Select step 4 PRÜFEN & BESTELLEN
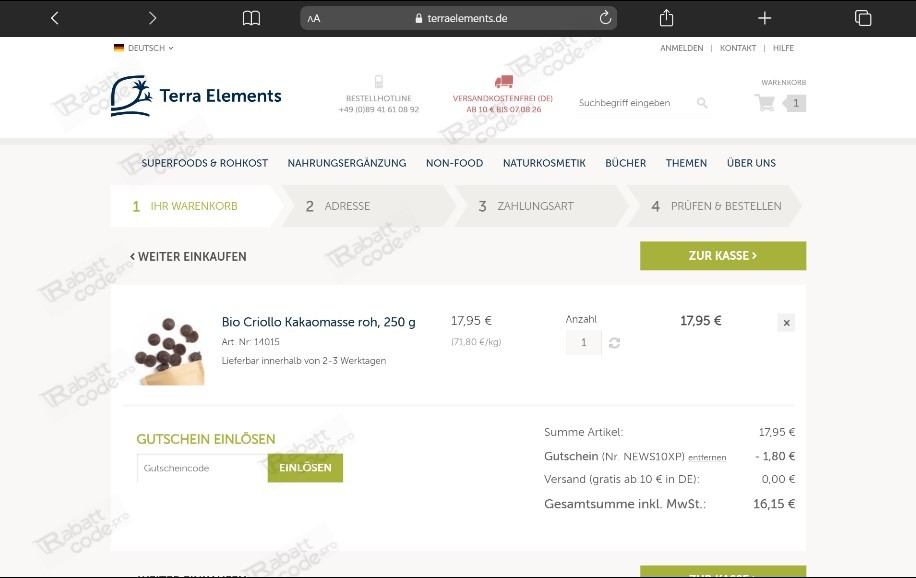This screenshot has width=916, height=578. tap(714, 206)
